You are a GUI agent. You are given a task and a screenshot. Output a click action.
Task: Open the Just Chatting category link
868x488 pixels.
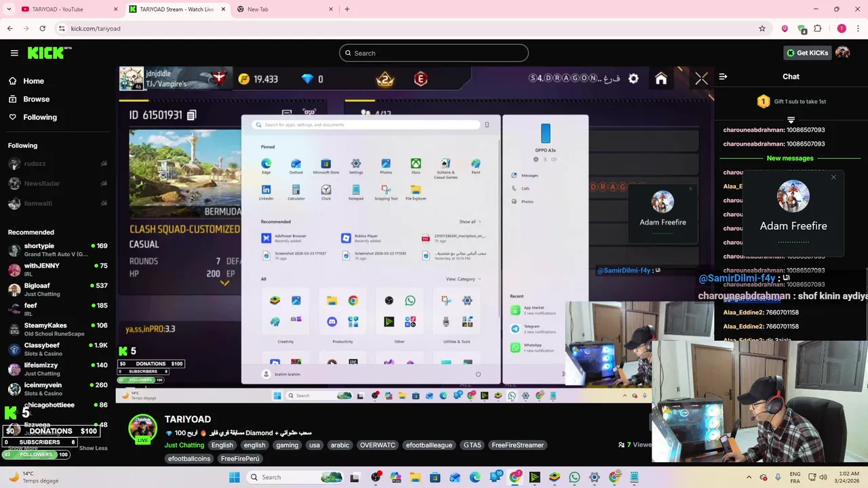(x=184, y=445)
